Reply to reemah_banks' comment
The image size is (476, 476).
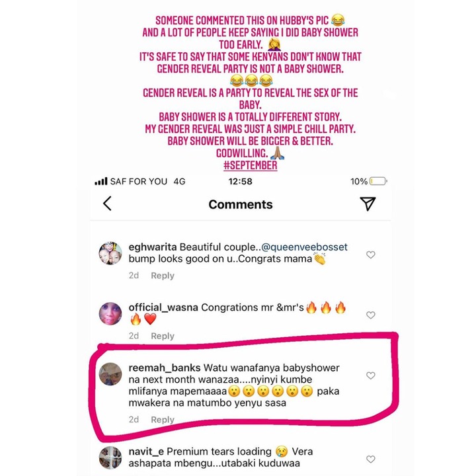coord(163,420)
